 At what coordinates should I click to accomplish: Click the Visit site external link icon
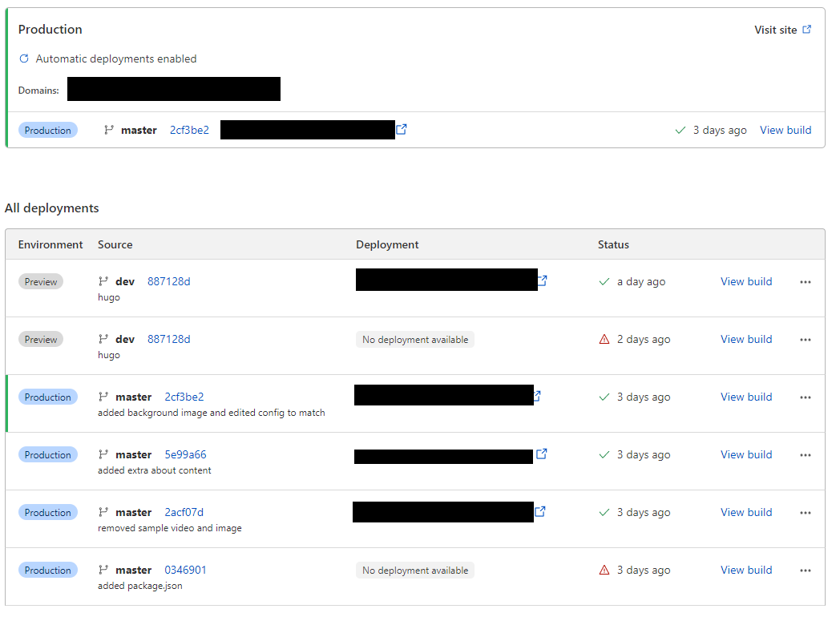click(x=806, y=30)
